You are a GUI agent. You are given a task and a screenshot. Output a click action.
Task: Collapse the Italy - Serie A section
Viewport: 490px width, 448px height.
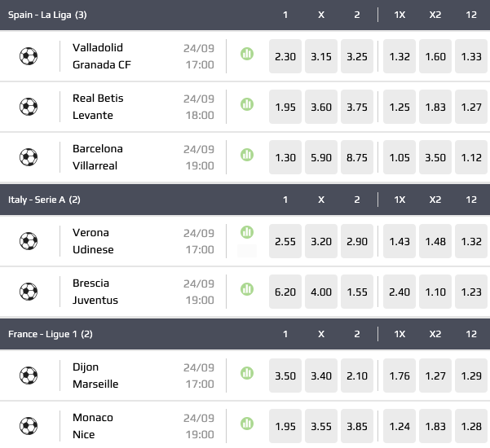click(x=45, y=199)
